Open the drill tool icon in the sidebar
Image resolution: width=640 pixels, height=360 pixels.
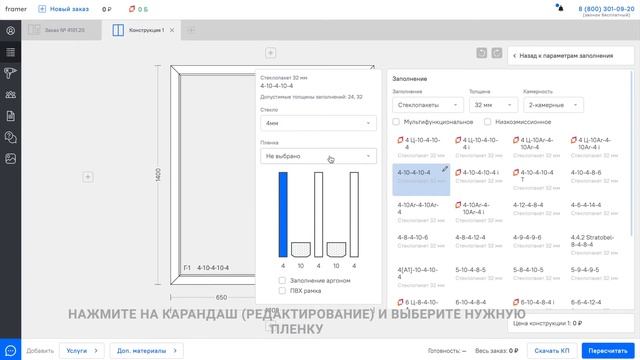(x=11, y=73)
